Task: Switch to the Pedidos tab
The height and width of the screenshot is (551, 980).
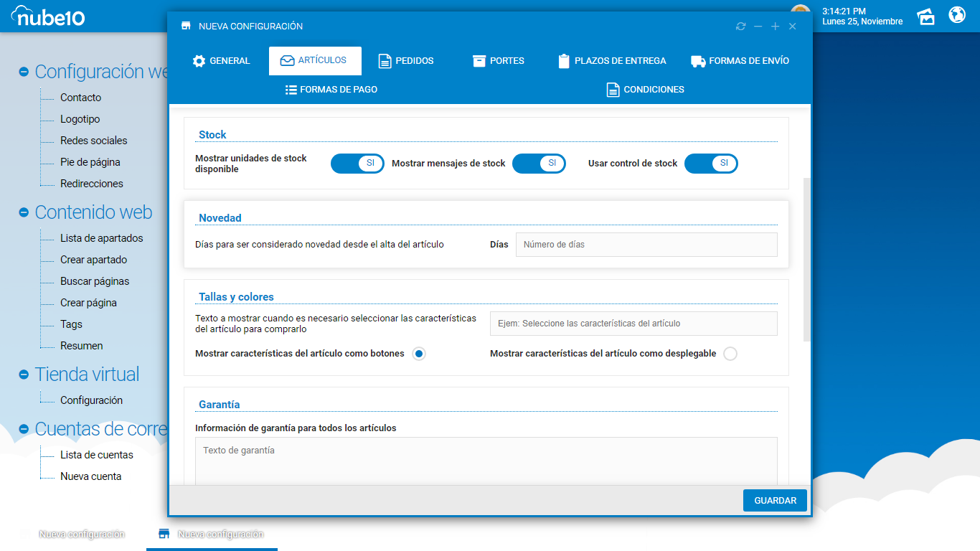Action: tap(406, 61)
